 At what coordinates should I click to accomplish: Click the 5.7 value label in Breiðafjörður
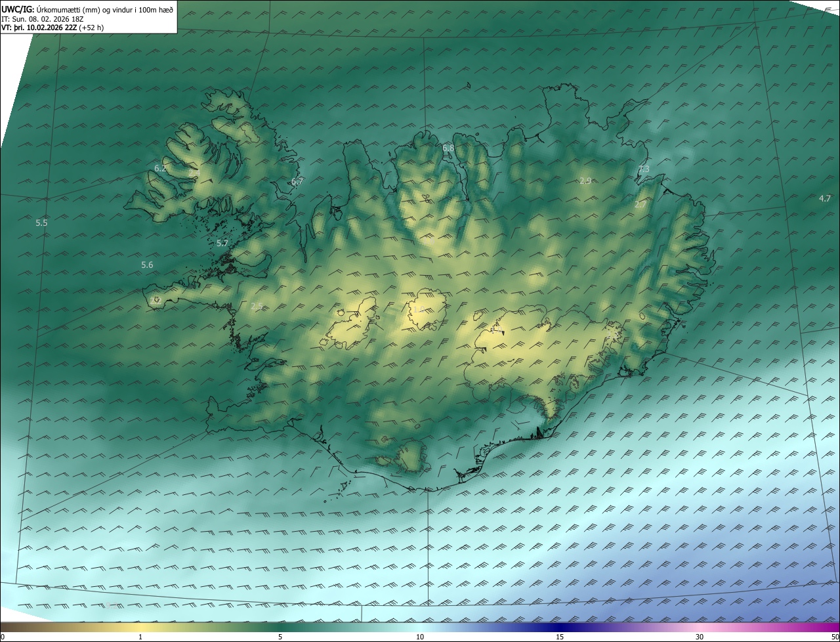click(x=222, y=244)
